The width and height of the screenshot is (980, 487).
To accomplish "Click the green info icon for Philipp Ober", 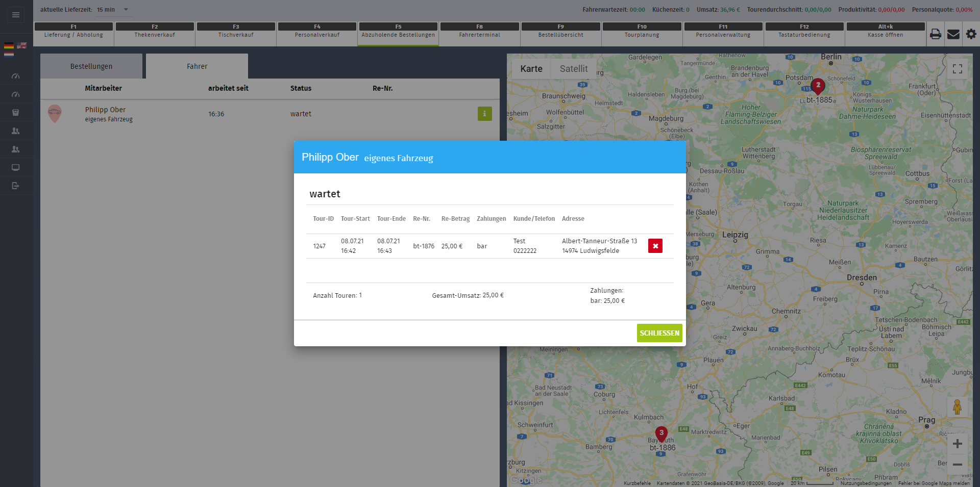I will (x=485, y=114).
